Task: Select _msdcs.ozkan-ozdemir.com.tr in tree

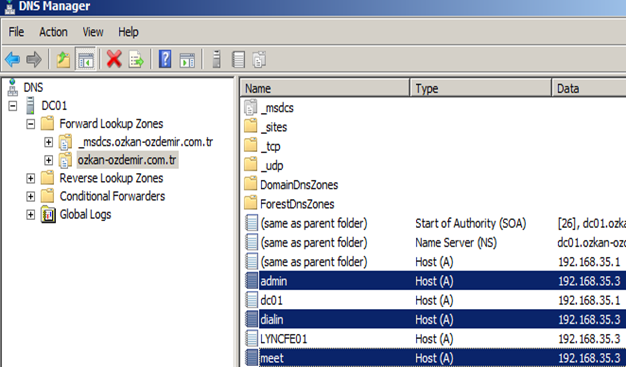Action: point(146,142)
